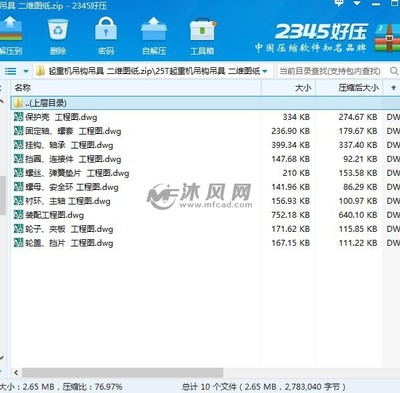Image resolution: width=400 pixels, height=393 pixels.
Task: Click the horizontal scrollbar thumb
Action: [x=123, y=372]
